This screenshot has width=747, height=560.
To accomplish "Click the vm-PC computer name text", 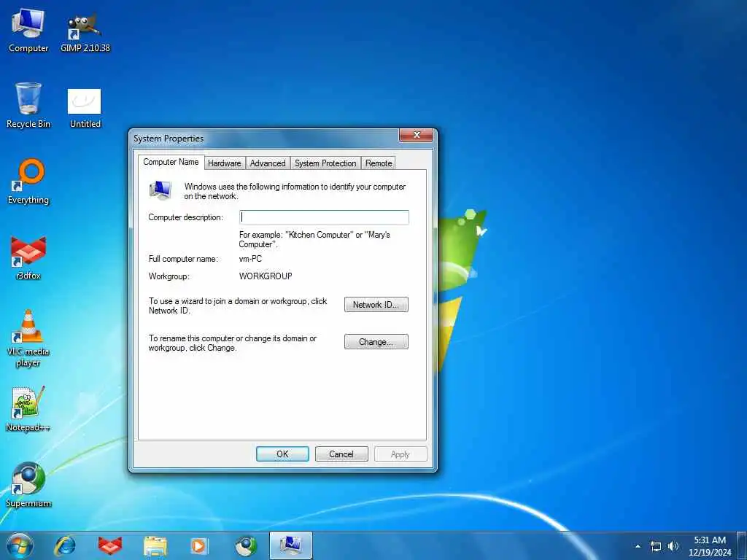I will (x=251, y=259).
